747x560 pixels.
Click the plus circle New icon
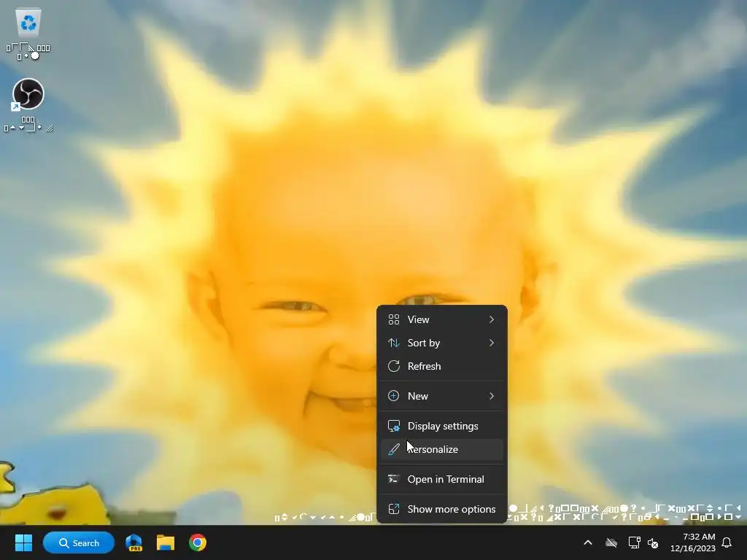click(393, 396)
